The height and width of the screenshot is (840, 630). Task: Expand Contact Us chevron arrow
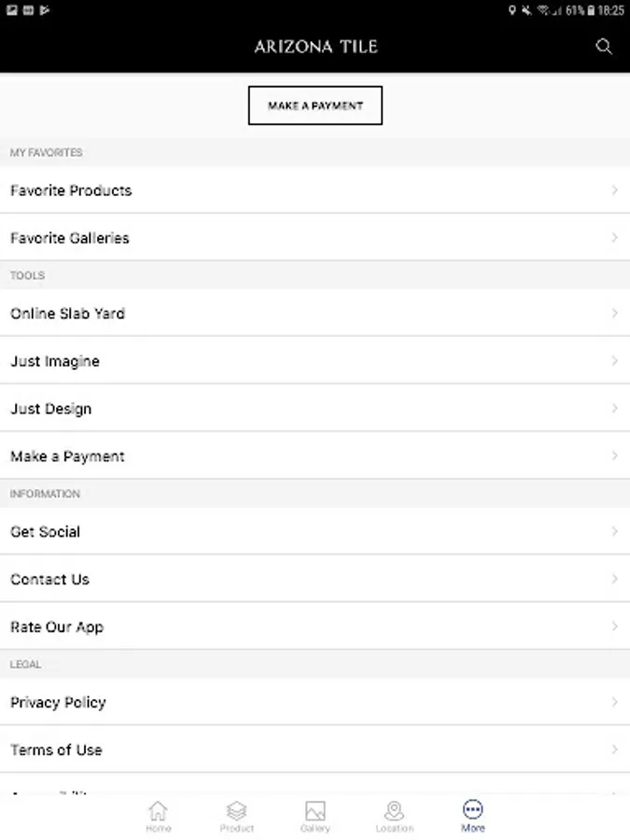(x=614, y=580)
